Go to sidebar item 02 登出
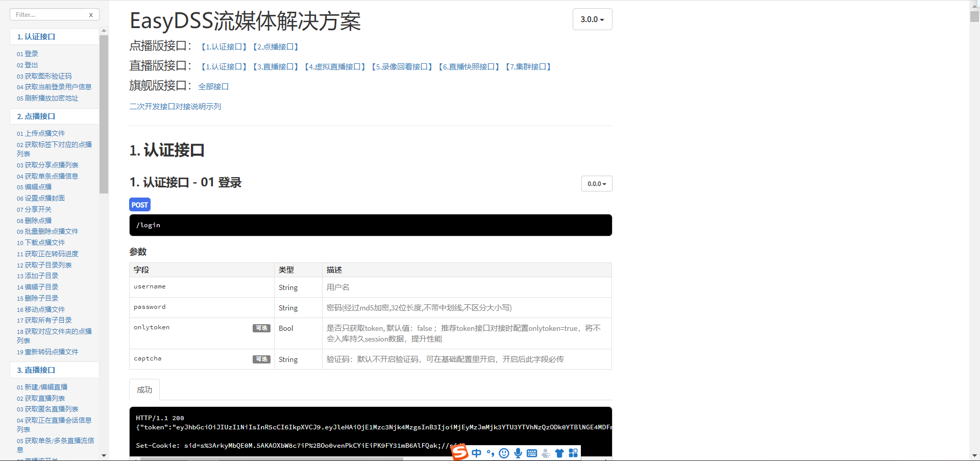This screenshot has width=980, height=461. (28, 65)
